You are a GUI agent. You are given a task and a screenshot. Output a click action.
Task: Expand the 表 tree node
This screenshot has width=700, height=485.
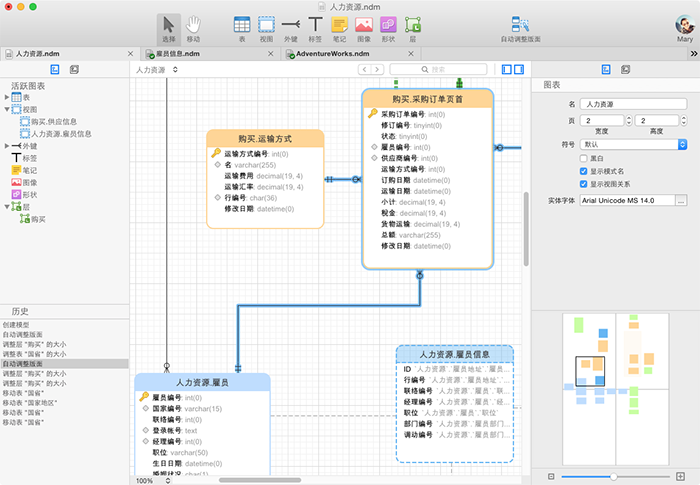coord(7,97)
